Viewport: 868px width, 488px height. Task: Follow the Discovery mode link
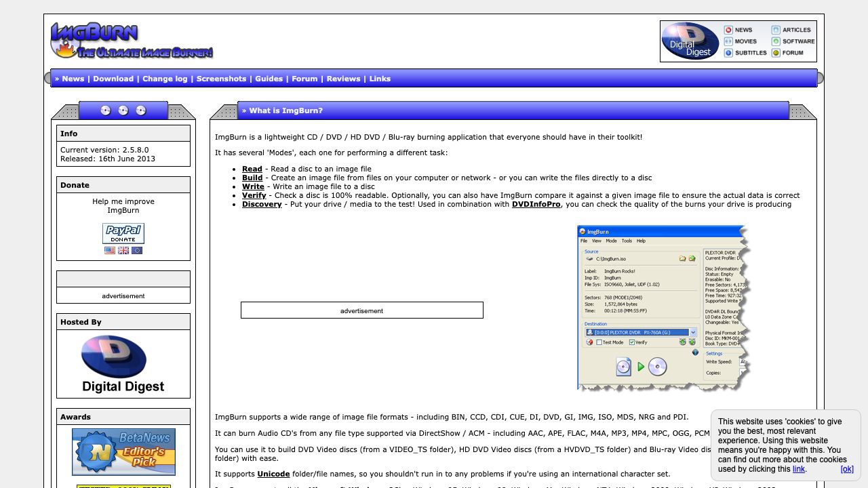pos(262,204)
